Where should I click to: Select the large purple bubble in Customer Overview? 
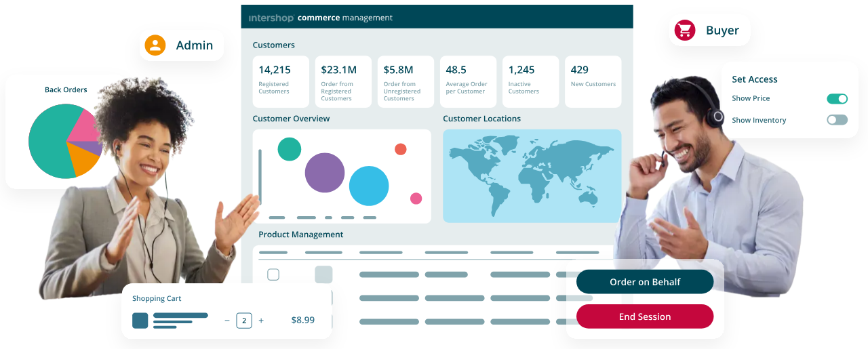[x=325, y=173]
